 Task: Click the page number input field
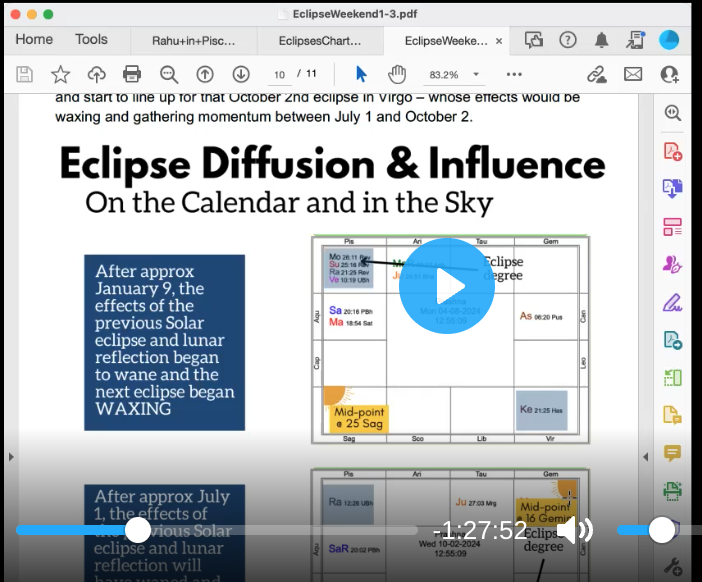pos(280,75)
